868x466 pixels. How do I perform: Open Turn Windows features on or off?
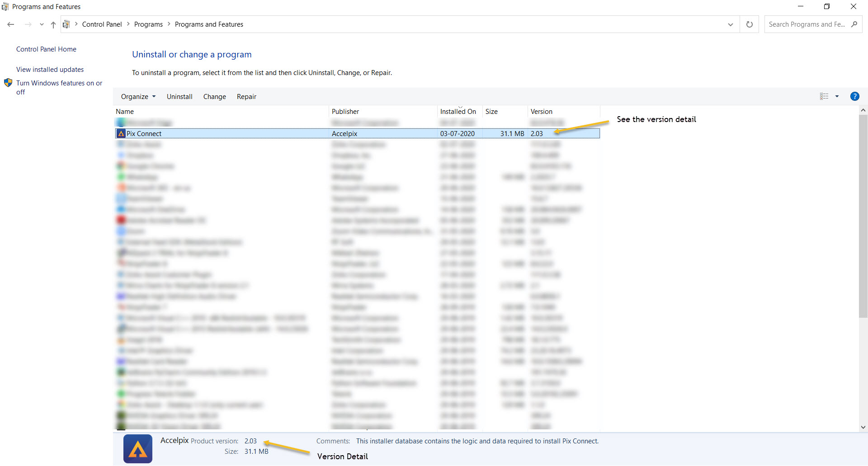pos(59,88)
